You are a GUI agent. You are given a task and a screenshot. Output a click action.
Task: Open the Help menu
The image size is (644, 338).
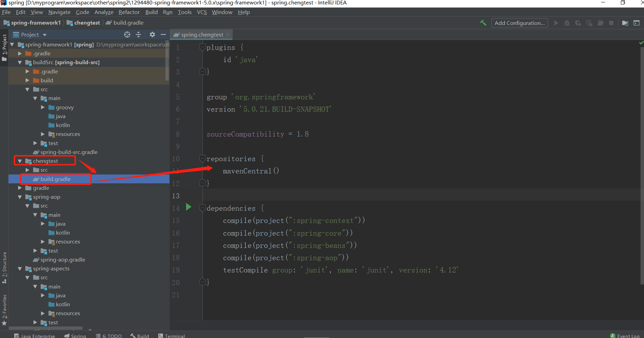coord(244,12)
